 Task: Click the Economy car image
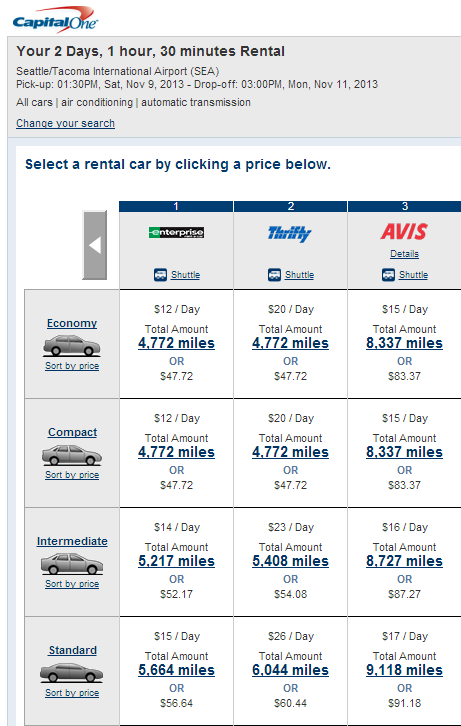pos(72,346)
